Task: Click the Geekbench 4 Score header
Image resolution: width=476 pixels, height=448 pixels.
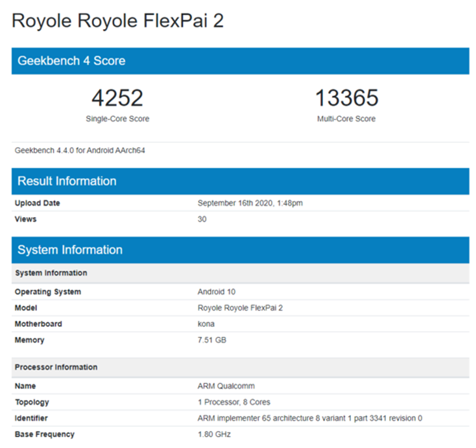Action: [x=241, y=61]
